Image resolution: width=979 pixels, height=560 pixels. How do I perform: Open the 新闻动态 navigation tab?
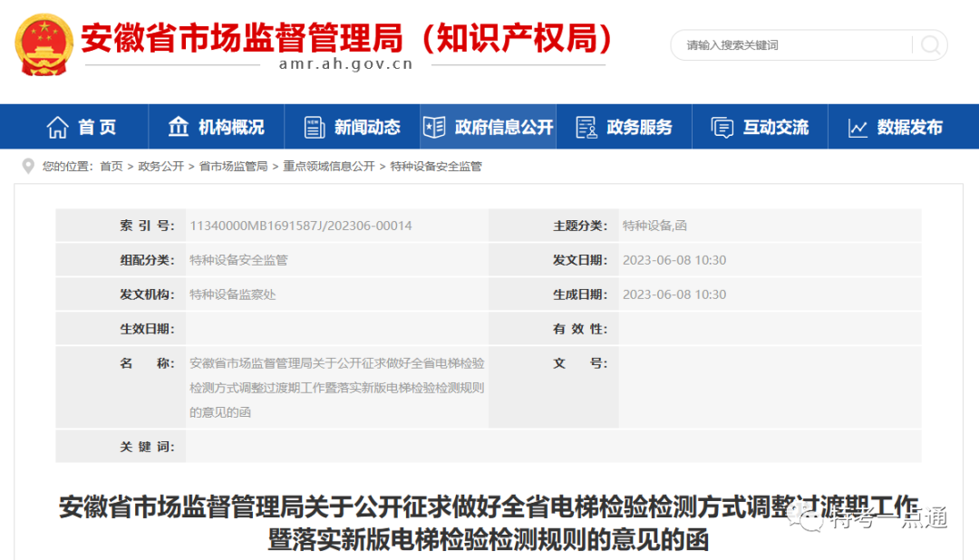(352, 127)
